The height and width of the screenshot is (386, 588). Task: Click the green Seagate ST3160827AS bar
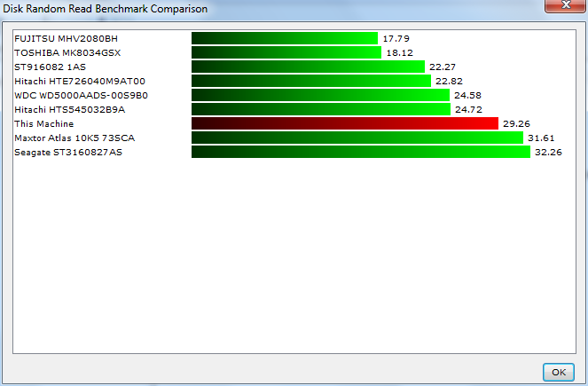click(x=361, y=152)
